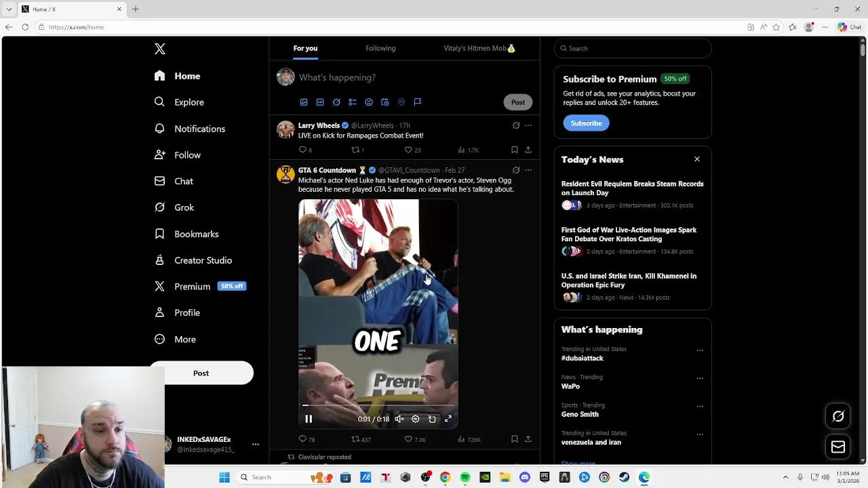
Task: Open more options on GTA 6 Countdown post
Action: point(528,170)
